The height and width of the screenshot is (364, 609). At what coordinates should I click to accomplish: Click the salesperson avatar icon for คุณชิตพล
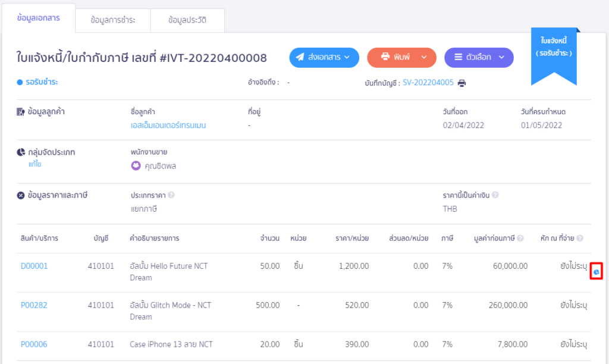[136, 166]
